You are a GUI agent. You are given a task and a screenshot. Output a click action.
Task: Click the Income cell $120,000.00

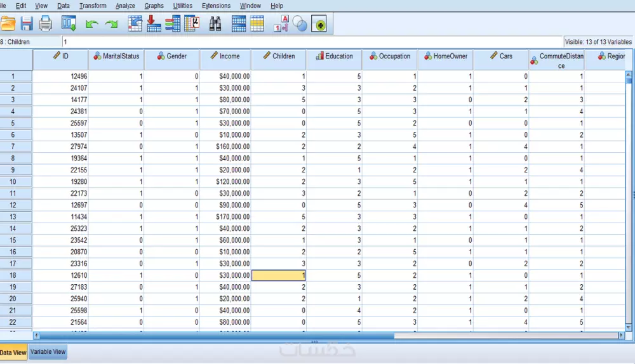[225, 181]
